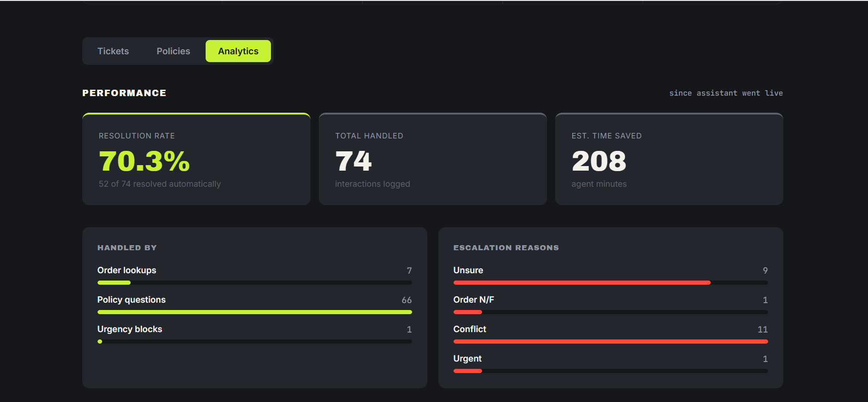Click the Conflict red progress bar
This screenshot has width=868, height=402.
(x=611, y=342)
